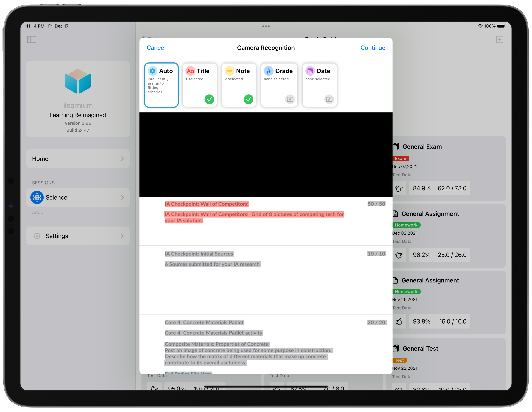This screenshot has height=412, width=532.
Task: Expand the Science session chevron
Action: coord(122,197)
